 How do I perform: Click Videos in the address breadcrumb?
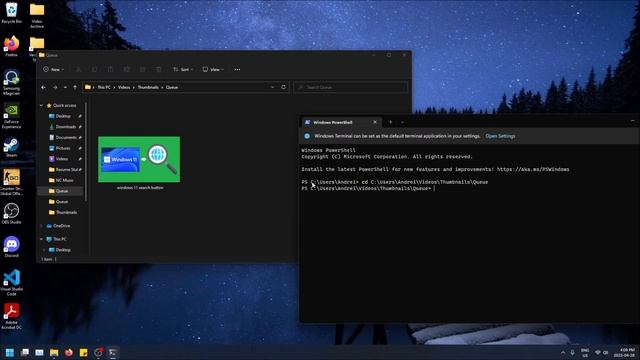click(x=124, y=87)
